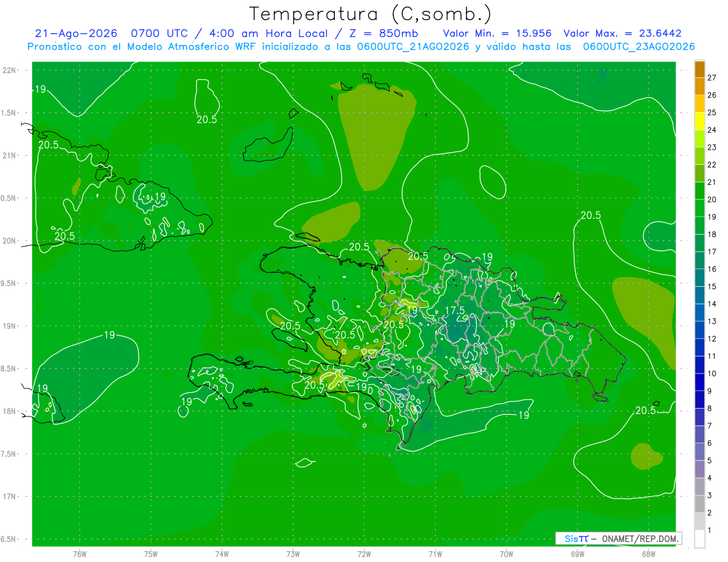Click the color scale value "23"
The width and height of the screenshot is (728, 562).
pyautogui.click(x=713, y=147)
